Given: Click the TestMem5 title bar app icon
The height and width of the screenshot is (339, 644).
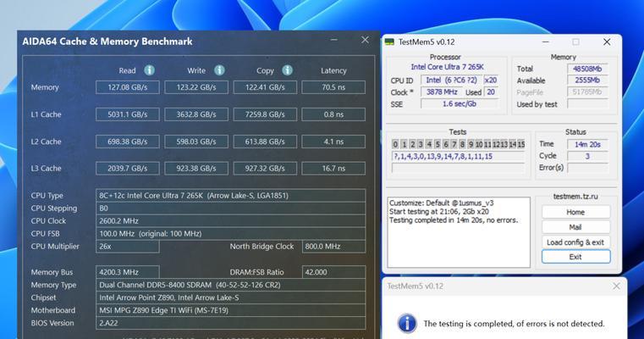Looking at the screenshot, I should tap(389, 42).
